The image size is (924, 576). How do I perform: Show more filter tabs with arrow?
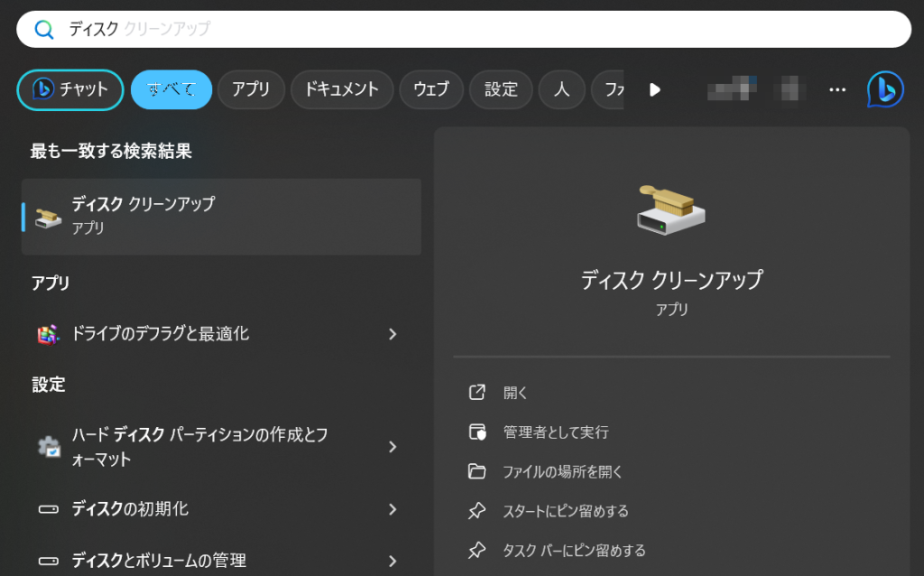(655, 89)
